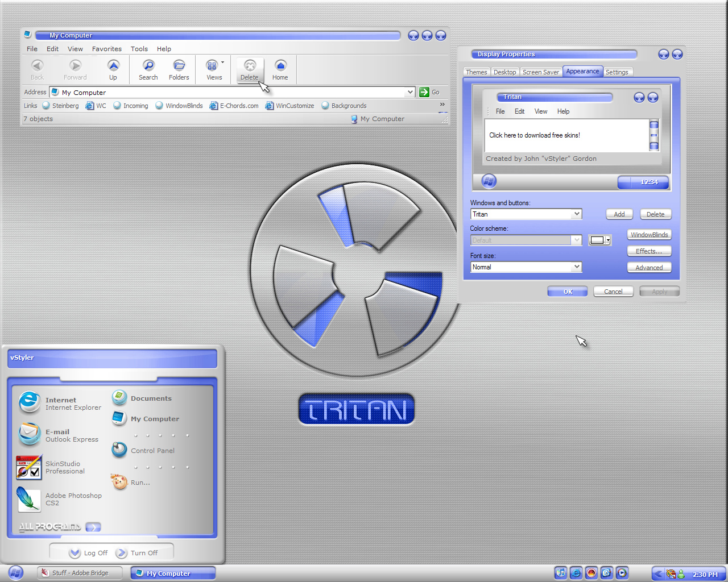This screenshot has height=582, width=728.
Task: Launch SkinStudio Professional from Start menu
Action: [x=51, y=467]
